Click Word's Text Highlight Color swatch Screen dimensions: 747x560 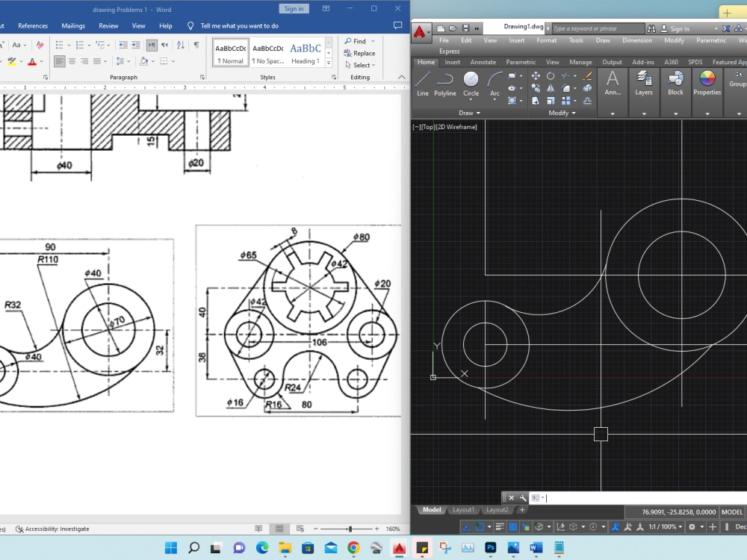(12, 61)
